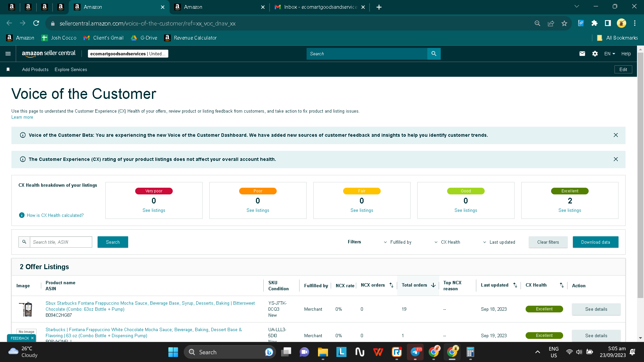644x362 pixels.
Task: Open the G-Drive bookmark
Action: [144, 38]
